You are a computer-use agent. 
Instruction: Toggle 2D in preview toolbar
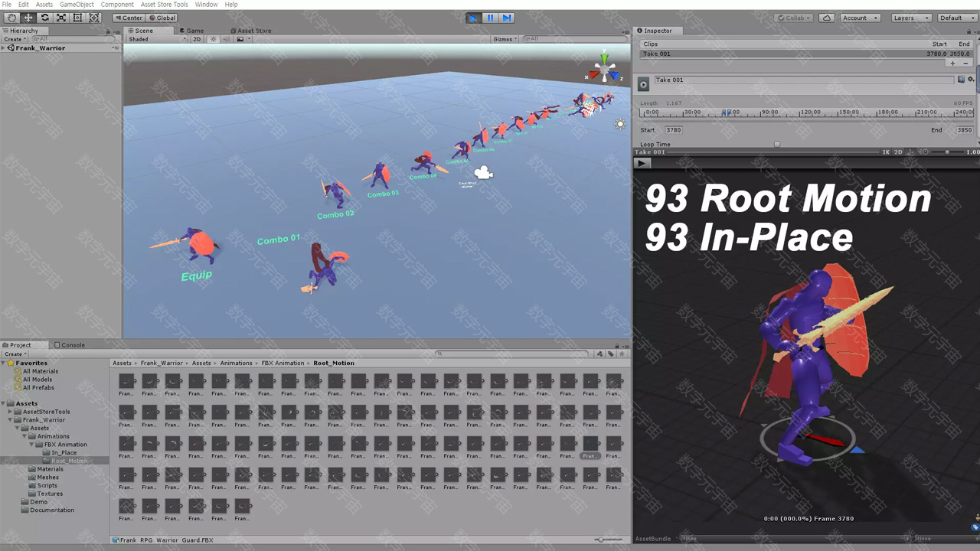898,152
